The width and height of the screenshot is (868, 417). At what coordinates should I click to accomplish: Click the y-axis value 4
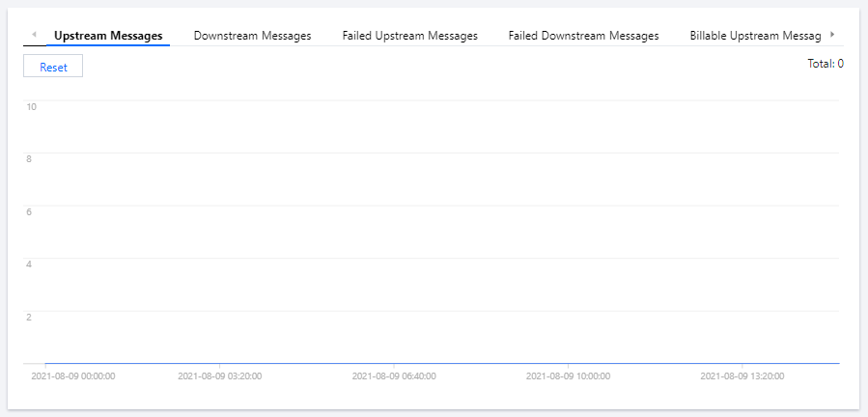[x=30, y=264]
